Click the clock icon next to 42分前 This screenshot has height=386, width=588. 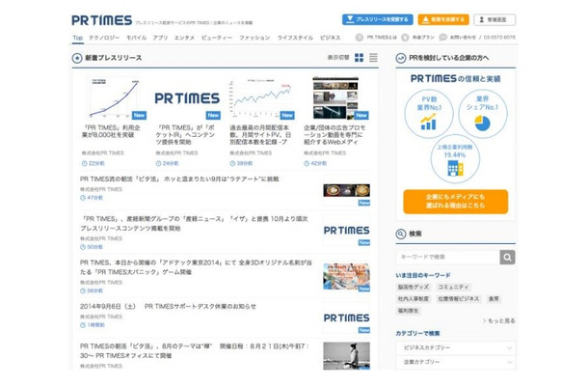[307, 163]
